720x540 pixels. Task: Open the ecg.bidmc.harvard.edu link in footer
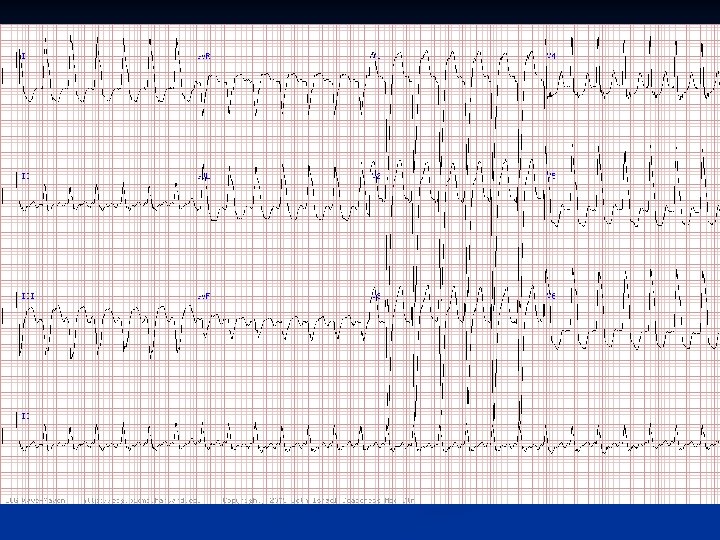tap(142, 500)
